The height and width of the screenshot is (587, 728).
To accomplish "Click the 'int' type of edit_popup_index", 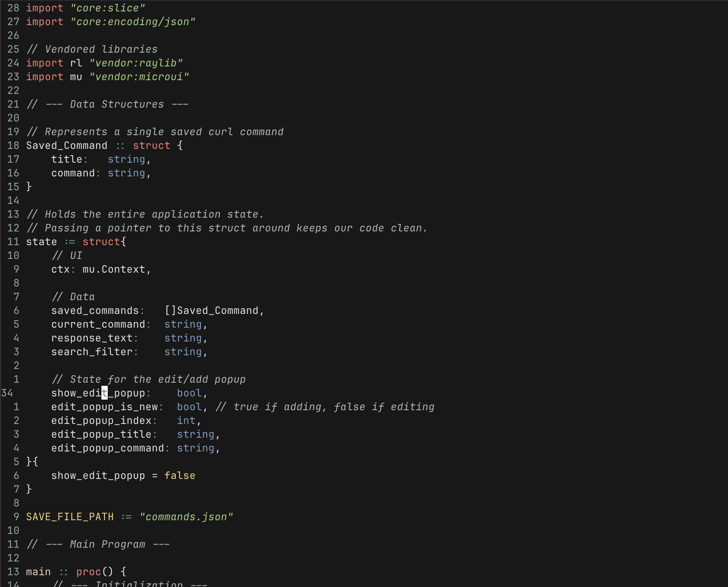I will point(186,420).
